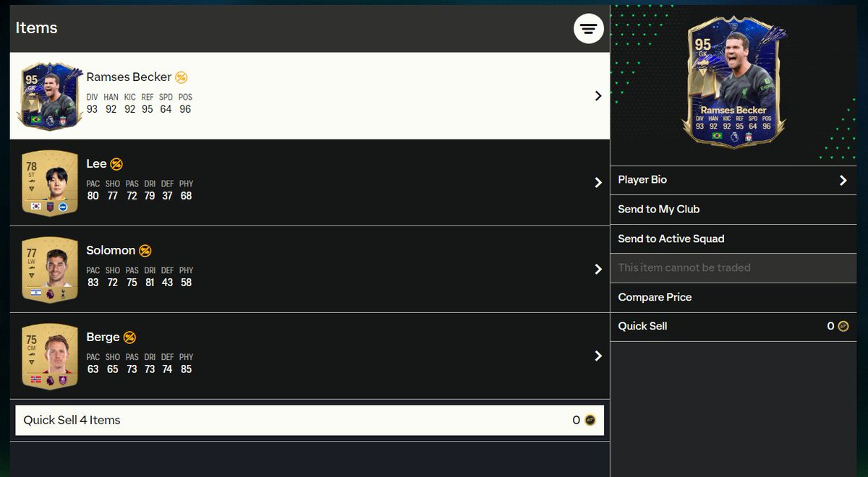Click Brazil flag on large preview card
Viewport: 868px width, 477px height.
tap(717, 136)
